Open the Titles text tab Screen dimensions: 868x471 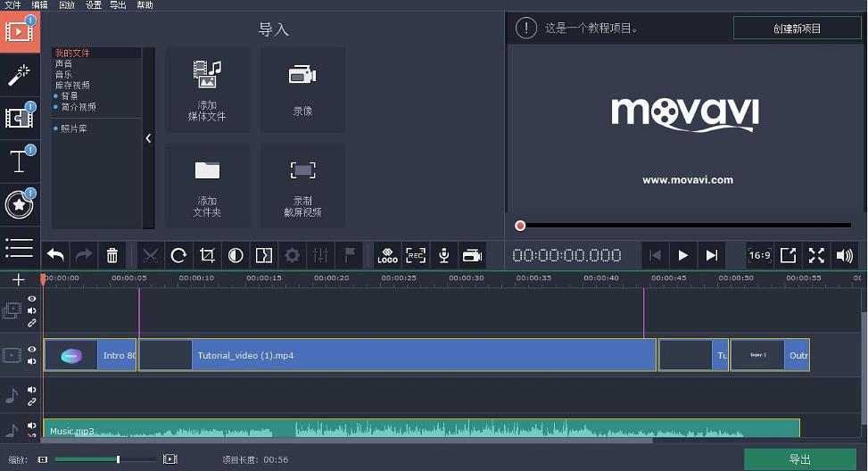click(x=20, y=161)
